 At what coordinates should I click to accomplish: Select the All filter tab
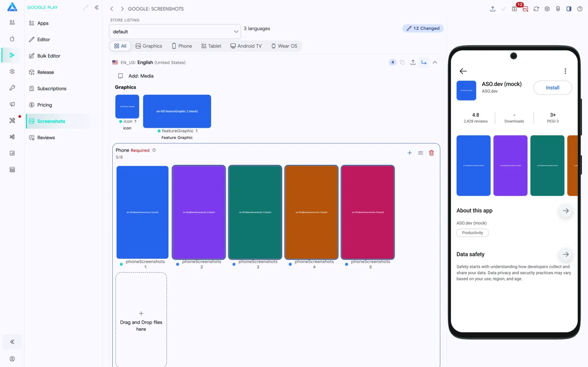[x=120, y=46]
